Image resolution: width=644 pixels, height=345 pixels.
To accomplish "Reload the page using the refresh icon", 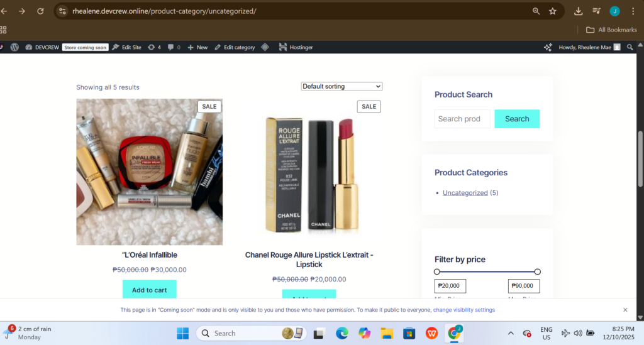I will coord(40,11).
